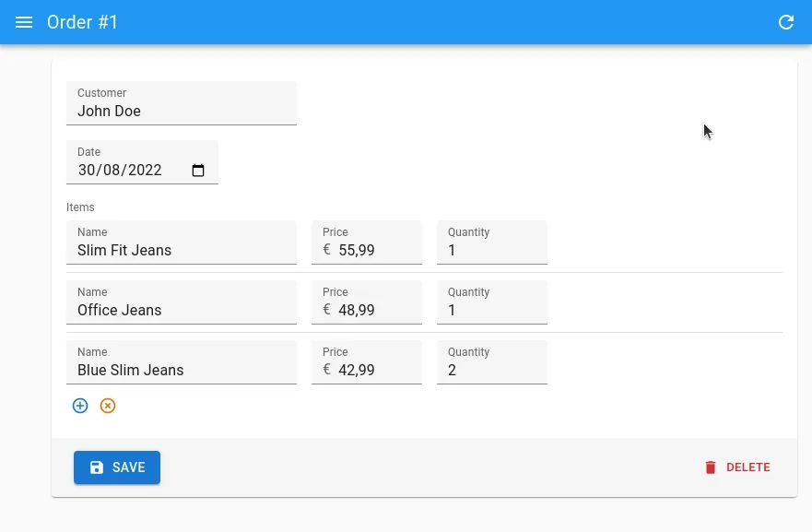The image size is (812, 532).
Task: Select the Date field showing 30/08/2022
Action: [x=120, y=170]
